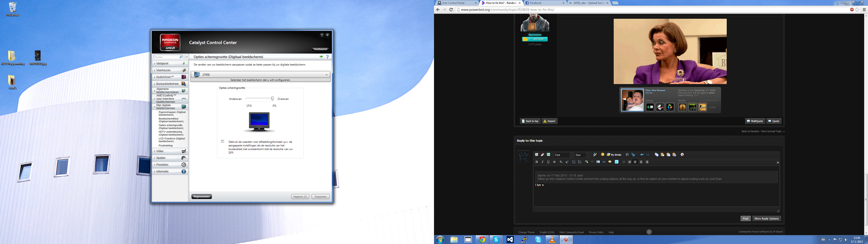
Task: Toggle left text alignment in editor
Action: tap(635, 162)
